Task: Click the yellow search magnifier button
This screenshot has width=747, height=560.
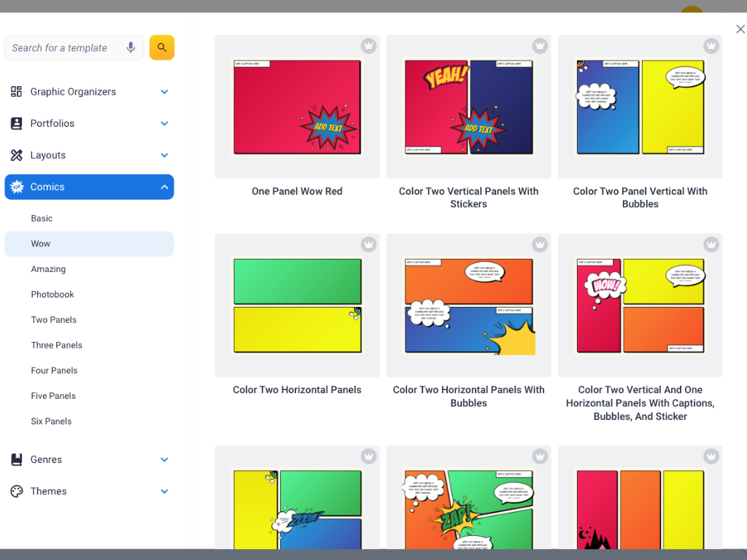Action: [x=162, y=47]
